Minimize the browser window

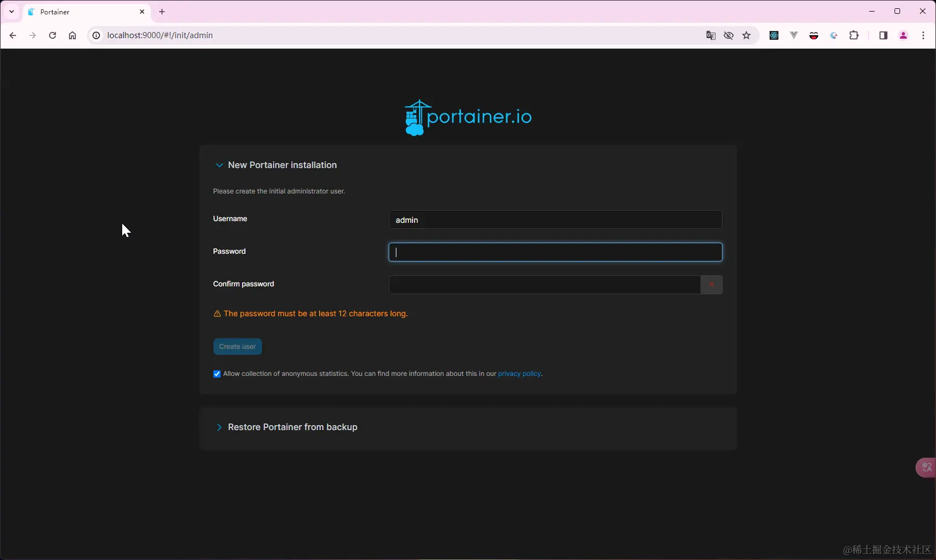click(x=872, y=11)
